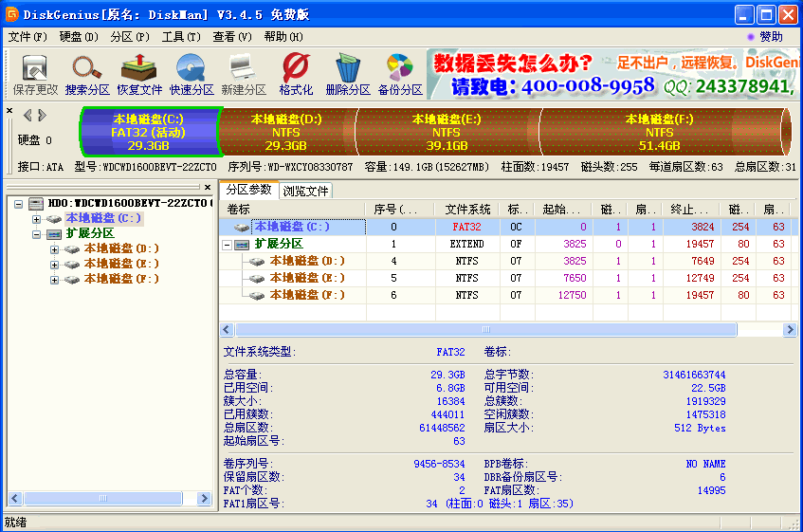Open the 工具(T) menu
The width and height of the screenshot is (803, 532).
[x=180, y=37]
